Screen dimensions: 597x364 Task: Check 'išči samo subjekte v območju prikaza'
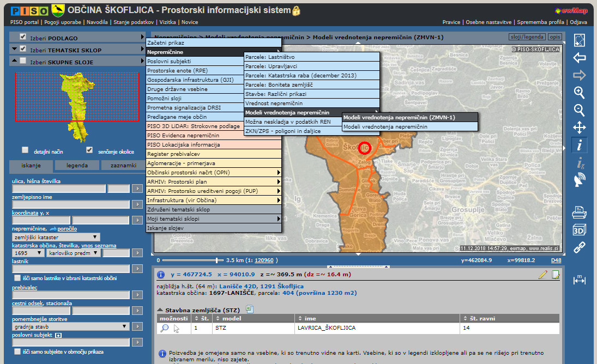[18, 351]
